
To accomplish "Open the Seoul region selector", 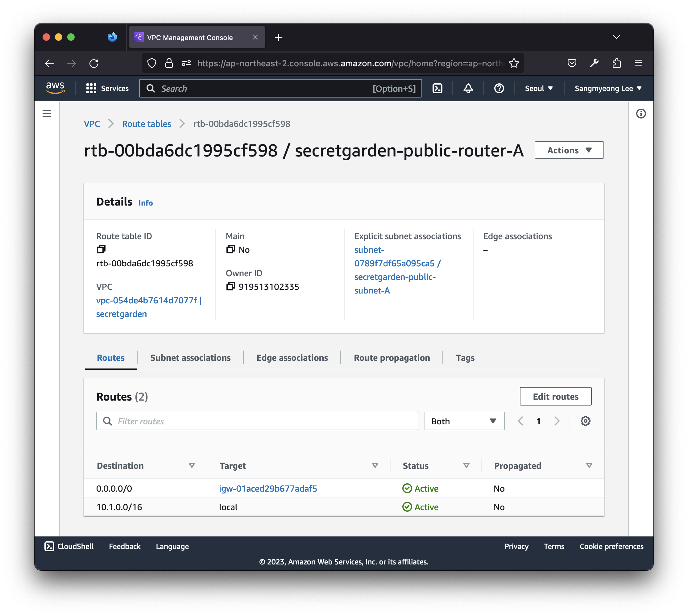I will click(x=538, y=88).
